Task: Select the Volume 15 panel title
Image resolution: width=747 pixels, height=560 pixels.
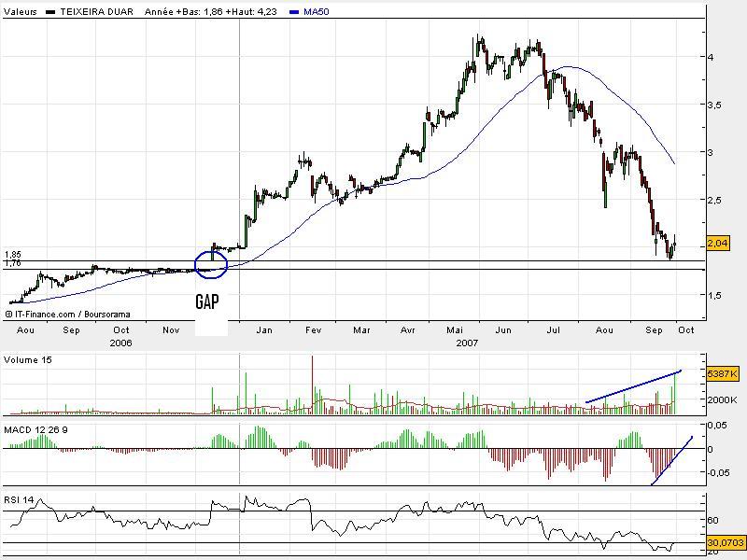Action: (28, 360)
